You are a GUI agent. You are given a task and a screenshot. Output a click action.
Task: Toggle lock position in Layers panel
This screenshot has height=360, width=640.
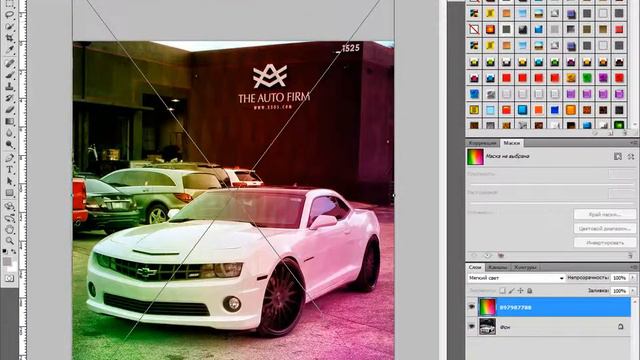520,291
